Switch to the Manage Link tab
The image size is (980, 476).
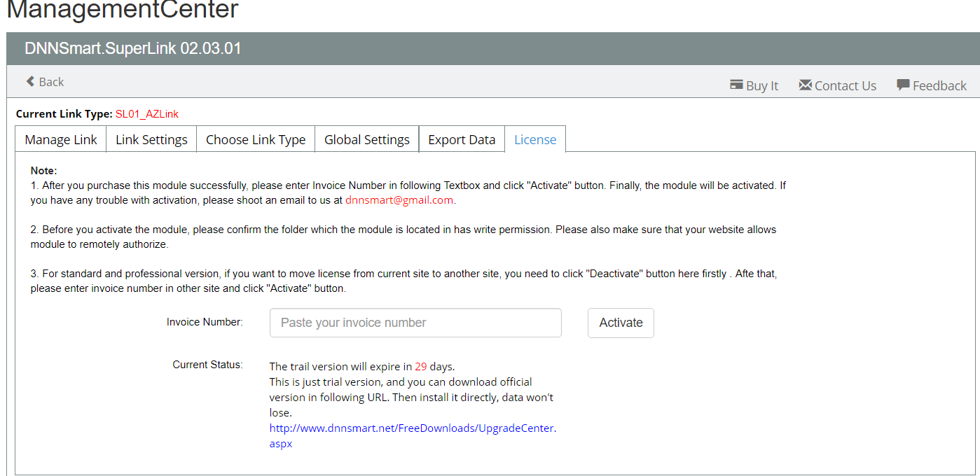tap(61, 139)
